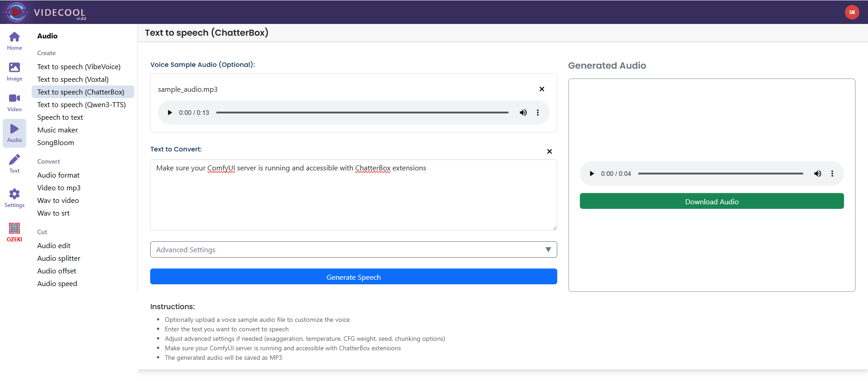Mute the generated audio player
868x381 pixels.
click(x=817, y=174)
